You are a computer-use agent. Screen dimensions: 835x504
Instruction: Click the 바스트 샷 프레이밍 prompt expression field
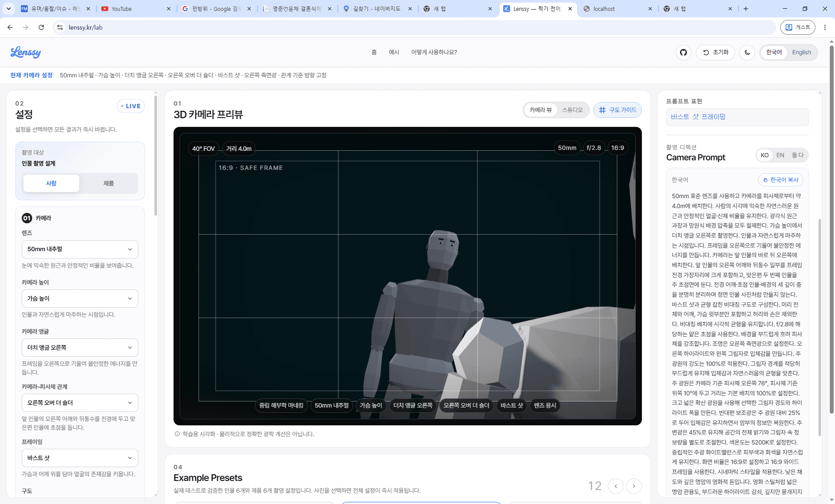point(737,117)
